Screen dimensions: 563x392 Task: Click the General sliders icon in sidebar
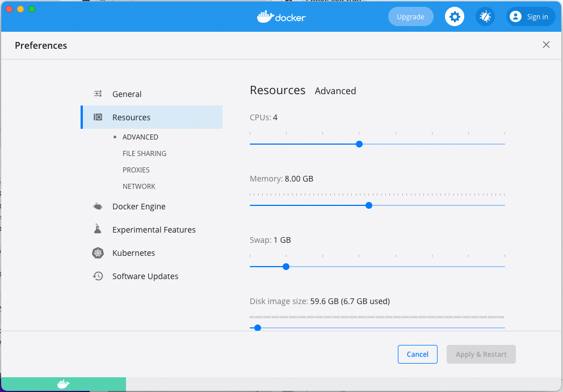(98, 94)
